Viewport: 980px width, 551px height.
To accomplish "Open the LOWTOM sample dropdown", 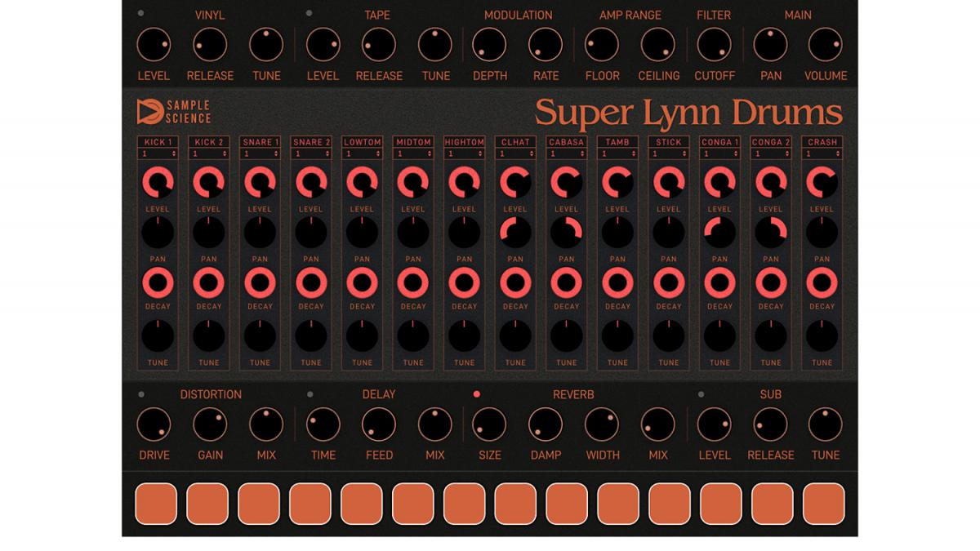I will (x=362, y=153).
